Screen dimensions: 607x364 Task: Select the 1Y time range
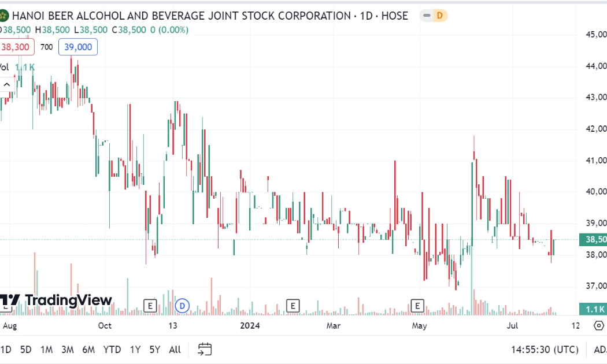[135, 350]
